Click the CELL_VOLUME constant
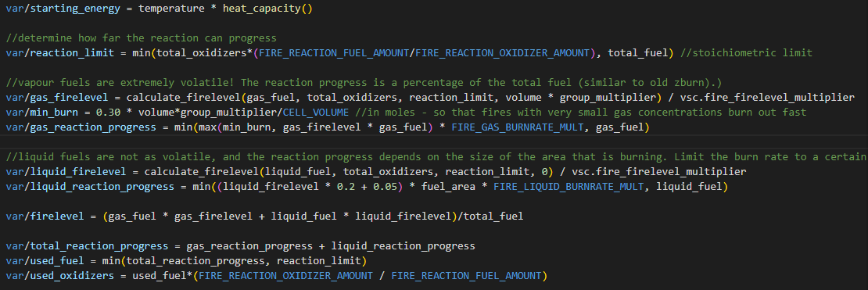 tap(316, 112)
